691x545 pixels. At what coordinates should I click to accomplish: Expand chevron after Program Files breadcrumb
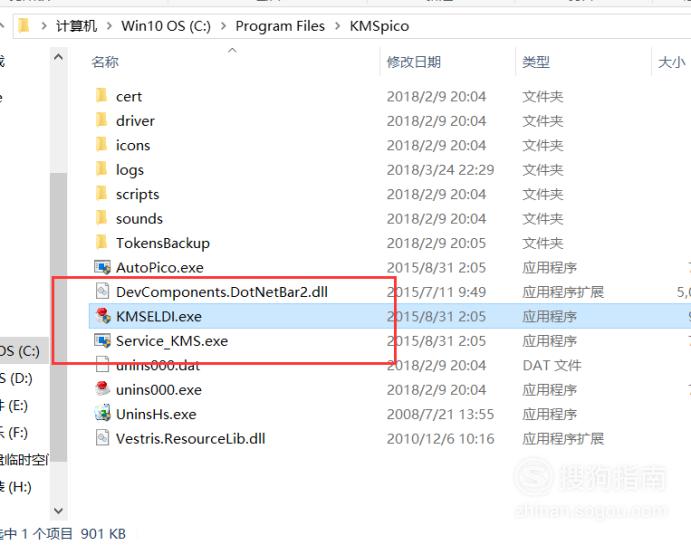[x=338, y=26]
